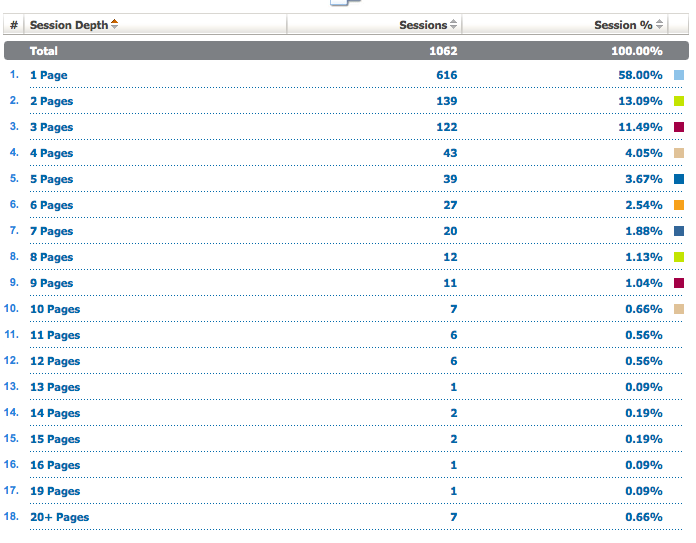The height and width of the screenshot is (543, 696).
Task: Open the 20+ Pages row link
Action: [59, 517]
